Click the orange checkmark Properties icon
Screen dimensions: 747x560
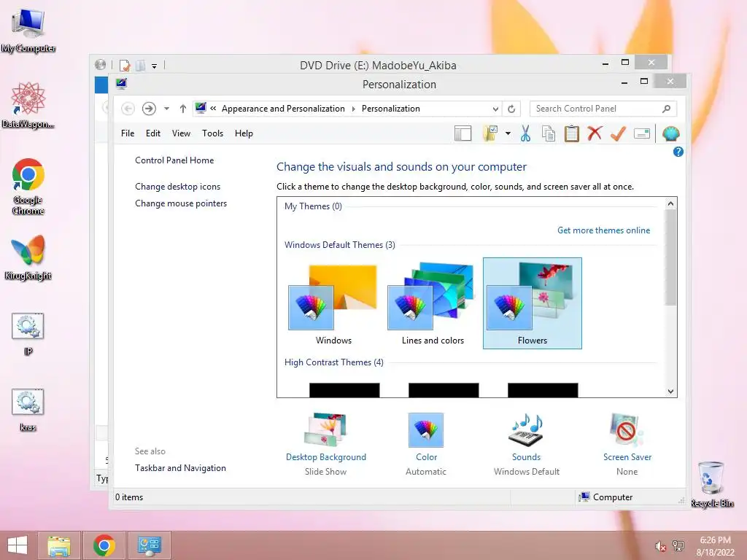[618, 133]
